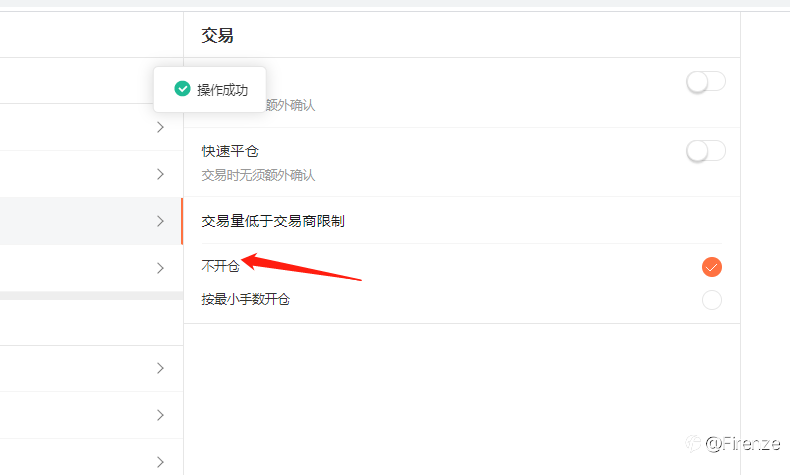Click the green checkmark icon in the 操作成功 toast
The width and height of the screenshot is (790, 475).
coord(182,89)
